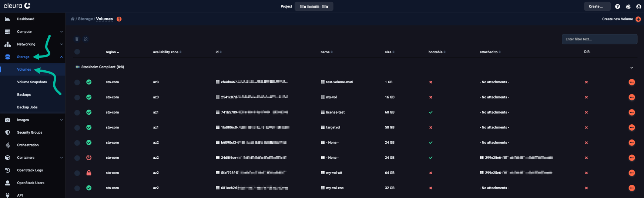Expand the Images sidebar chevron

click(61, 120)
